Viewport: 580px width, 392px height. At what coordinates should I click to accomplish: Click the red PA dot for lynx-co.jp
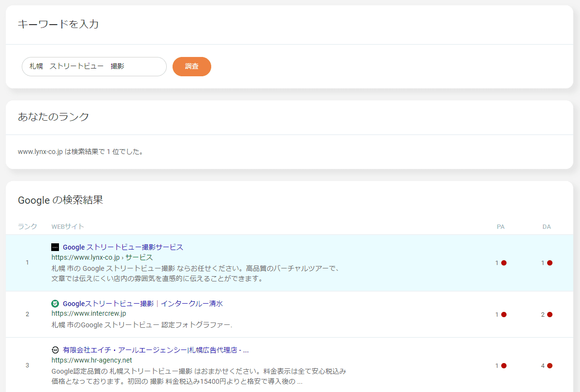pyautogui.click(x=504, y=263)
